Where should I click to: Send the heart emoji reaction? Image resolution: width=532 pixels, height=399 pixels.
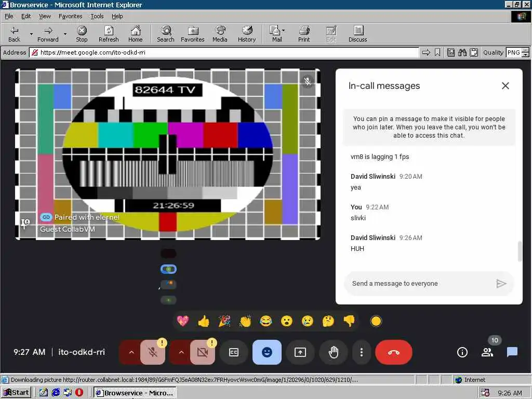tap(183, 321)
